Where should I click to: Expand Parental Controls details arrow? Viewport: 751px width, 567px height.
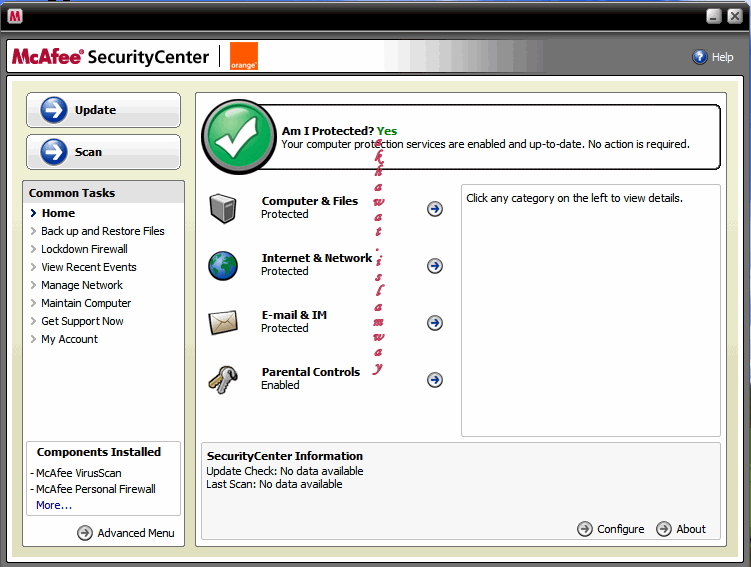click(x=435, y=380)
